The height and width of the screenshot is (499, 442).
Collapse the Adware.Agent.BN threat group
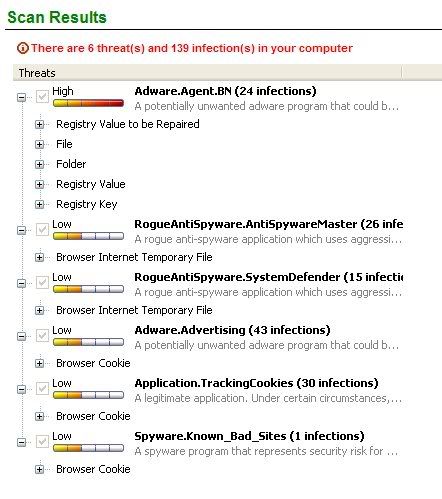22,97
